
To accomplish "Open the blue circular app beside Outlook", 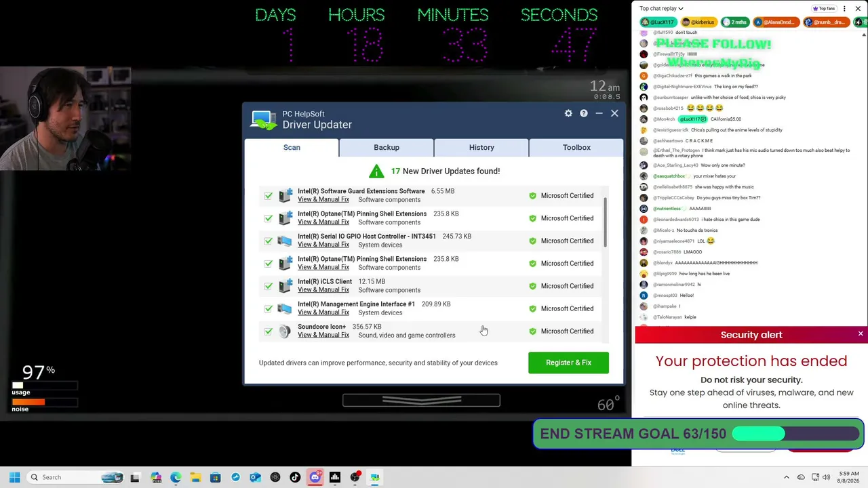I will [x=235, y=477].
